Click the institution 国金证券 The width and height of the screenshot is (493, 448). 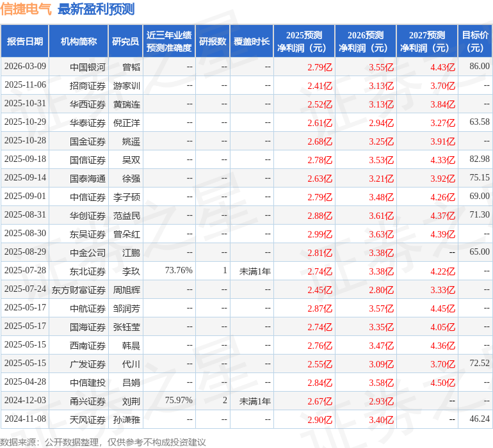click(x=88, y=141)
